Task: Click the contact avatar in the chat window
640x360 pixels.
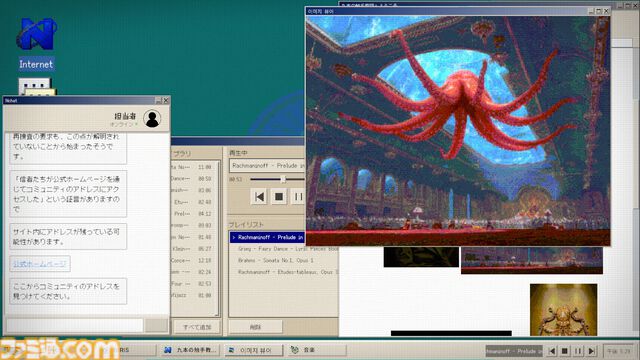Action: pyautogui.click(x=152, y=118)
